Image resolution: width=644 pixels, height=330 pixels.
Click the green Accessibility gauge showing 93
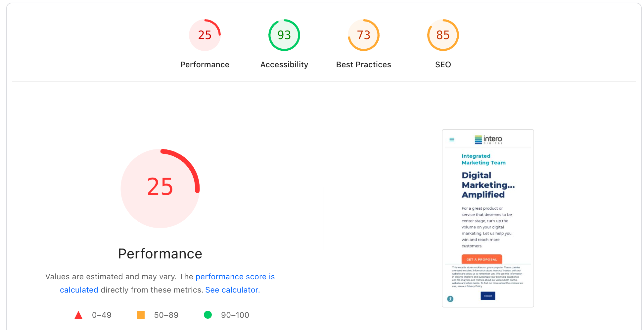point(284,35)
